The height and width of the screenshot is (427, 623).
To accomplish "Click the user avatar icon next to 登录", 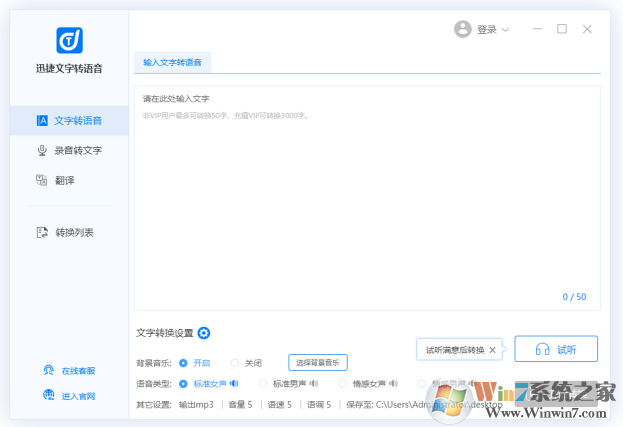I will click(462, 29).
